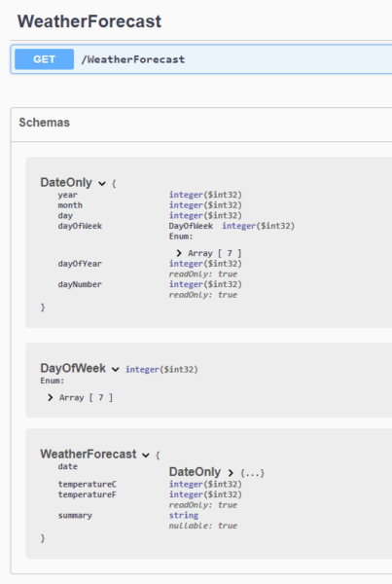Click the nested DateOnly title in WeatherForecast

click(195, 472)
